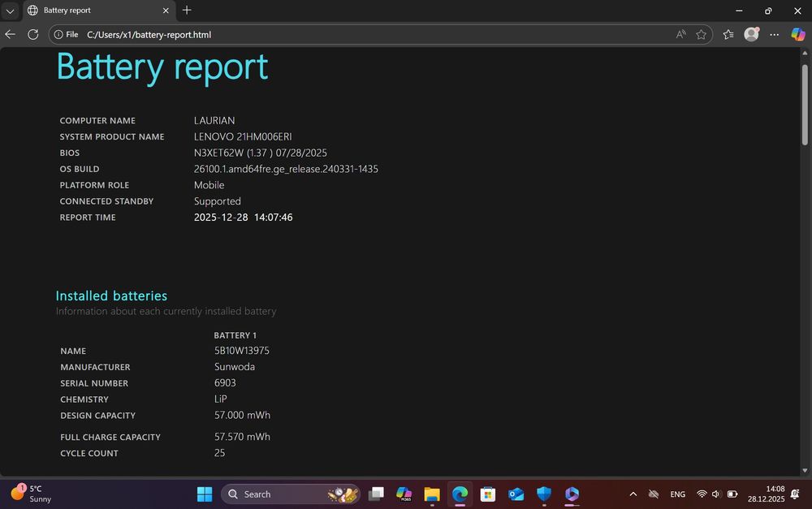Open Copilot sidebar icon in Edge

point(798,35)
